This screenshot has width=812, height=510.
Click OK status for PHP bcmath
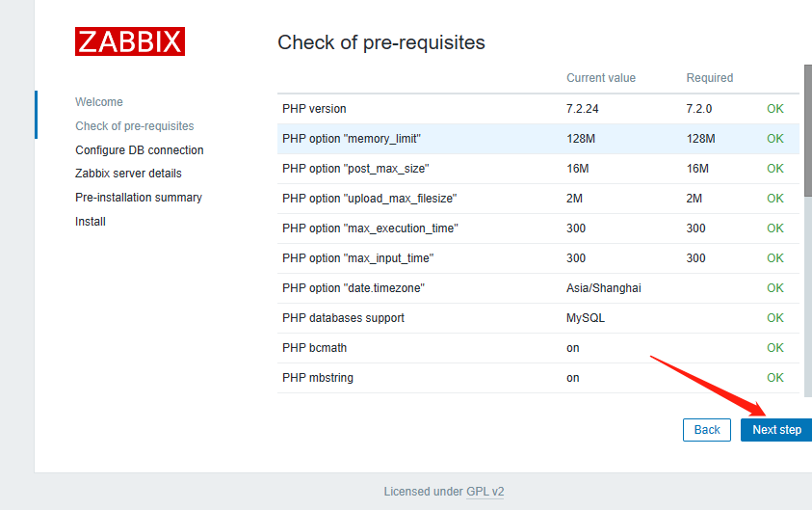coord(774,348)
